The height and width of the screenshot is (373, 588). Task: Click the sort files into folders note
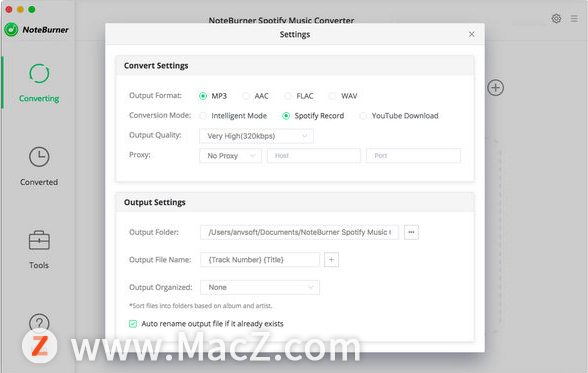click(x=201, y=306)
